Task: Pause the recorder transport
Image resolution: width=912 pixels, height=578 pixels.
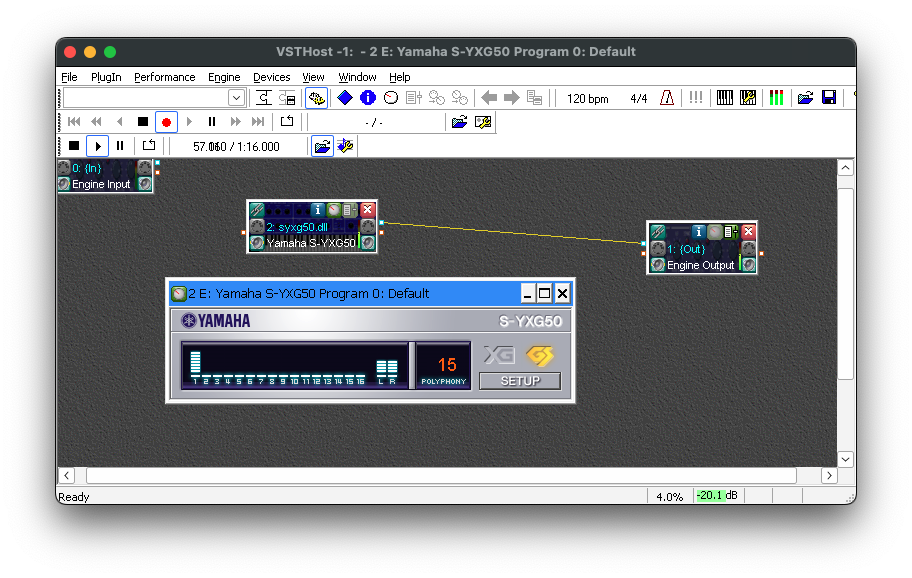Action: click(212, 122)
